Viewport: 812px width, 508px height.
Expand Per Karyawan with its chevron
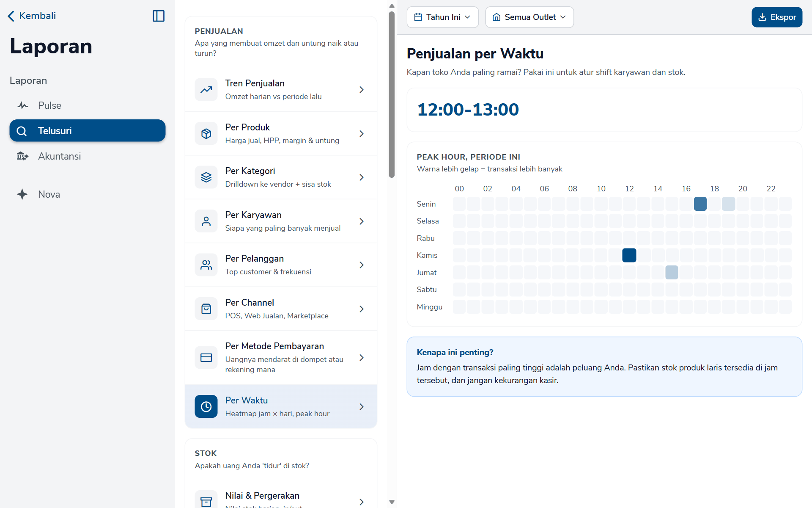362,221
